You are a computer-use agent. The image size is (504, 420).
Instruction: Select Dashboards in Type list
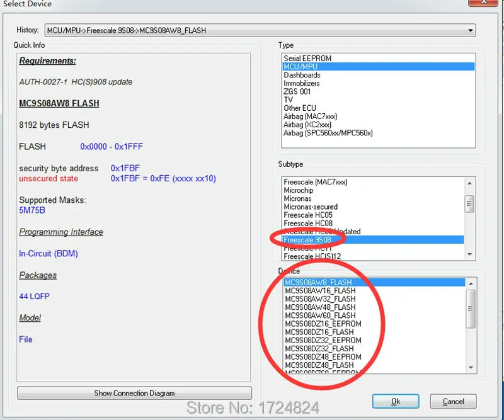coord(379,75)
